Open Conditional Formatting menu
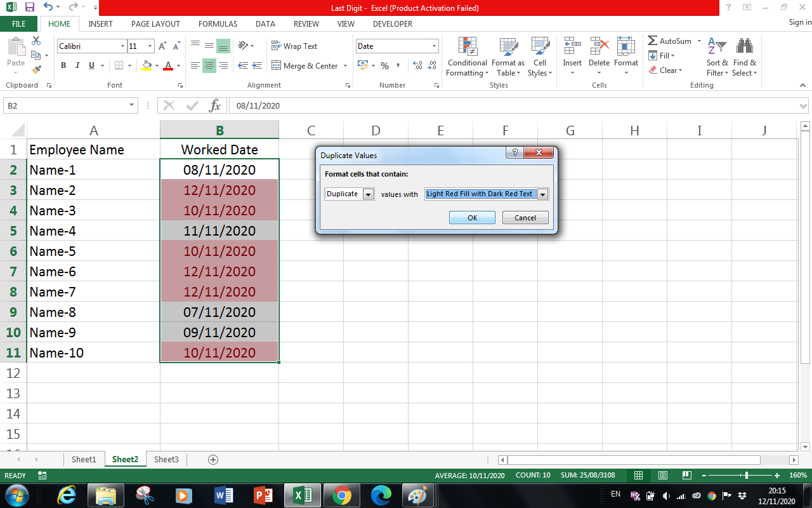The height and width of the screenshot is (508, 812). tap(467, 57)
